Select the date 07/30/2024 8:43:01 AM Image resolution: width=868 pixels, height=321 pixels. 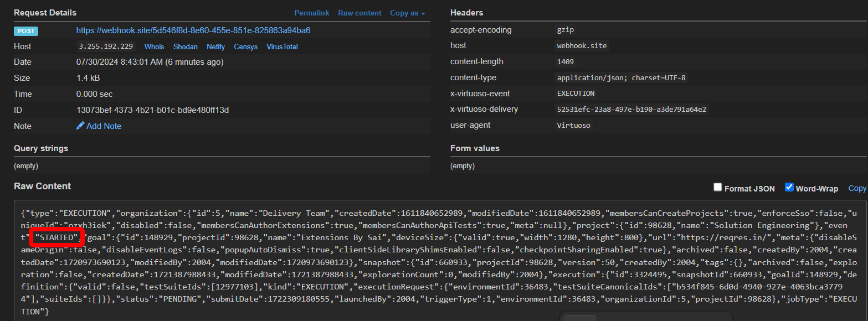point(120,62)
